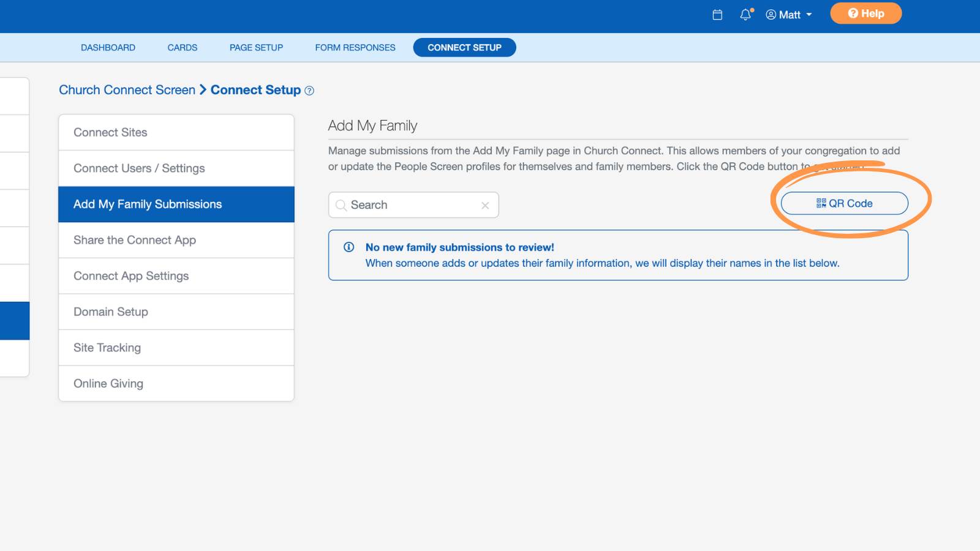Open the calendar icon in top bar
Screen dimensions: 980x551
pyautogui.click(x=717, y=15)
